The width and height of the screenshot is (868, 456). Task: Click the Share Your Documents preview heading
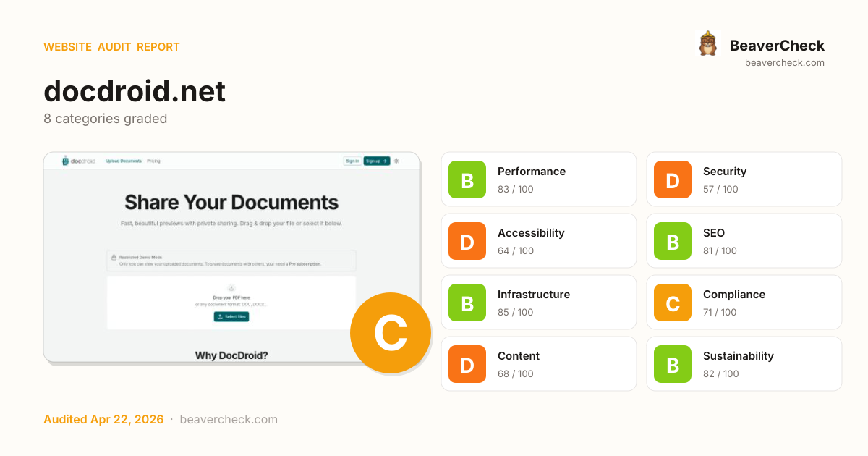pos(231,202)
